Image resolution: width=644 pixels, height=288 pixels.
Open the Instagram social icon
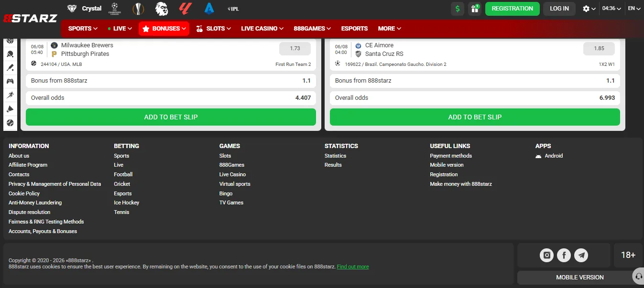547,255
